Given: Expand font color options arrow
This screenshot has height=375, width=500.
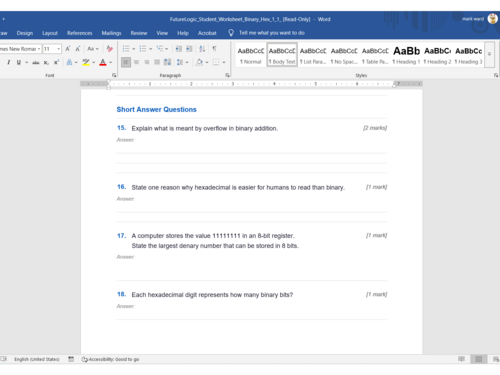Looking at the screenshot, I should (x=111, y=62).
